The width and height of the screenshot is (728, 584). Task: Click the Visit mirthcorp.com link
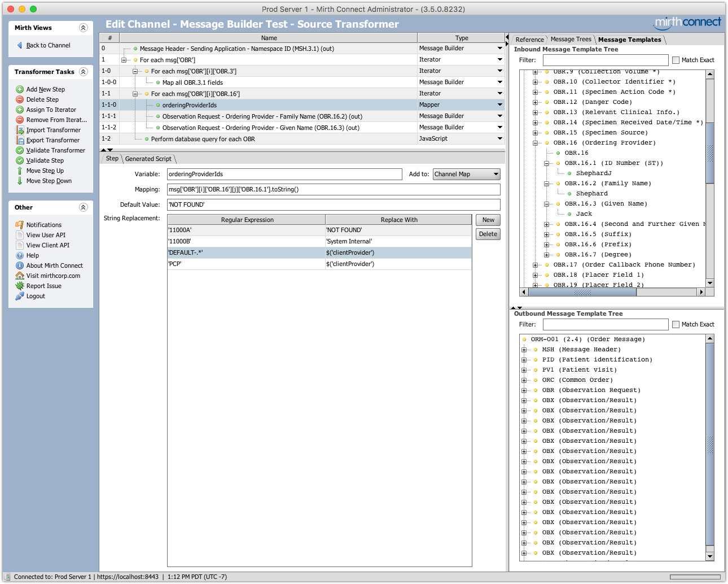(53, 276)
